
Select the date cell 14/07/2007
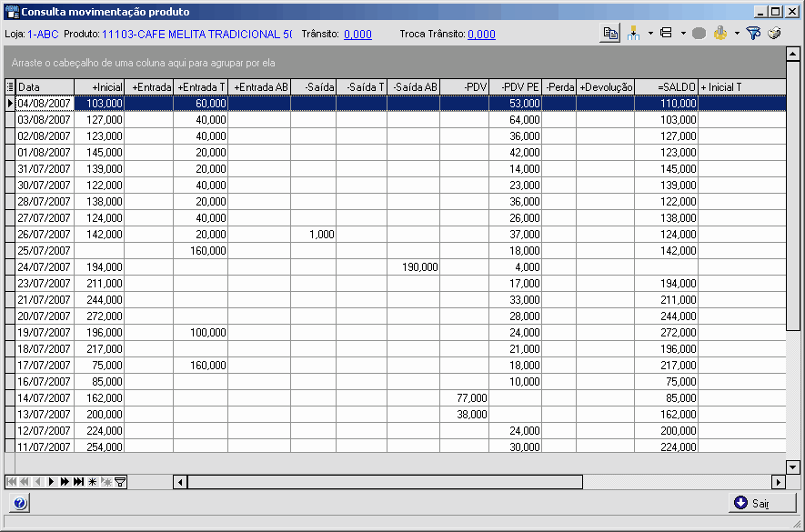tap(45, 398)
